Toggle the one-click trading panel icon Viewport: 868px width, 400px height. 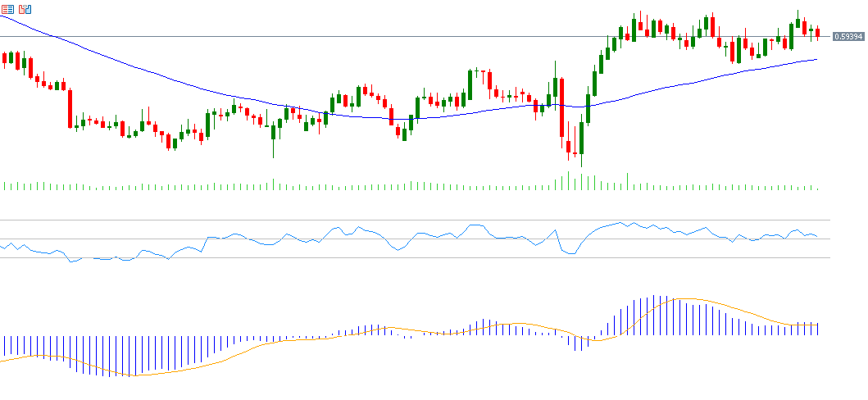point(7,9)
